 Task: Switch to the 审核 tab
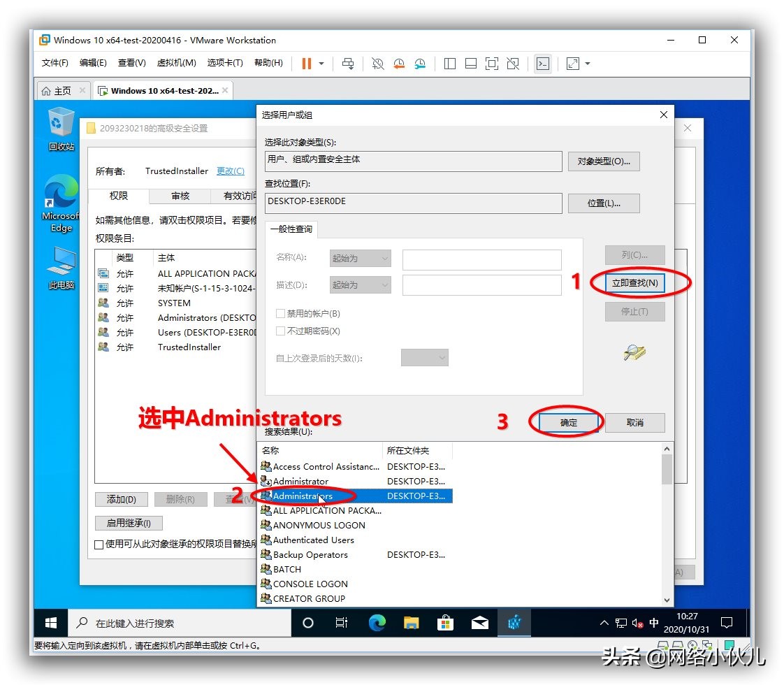pos(179,196)
